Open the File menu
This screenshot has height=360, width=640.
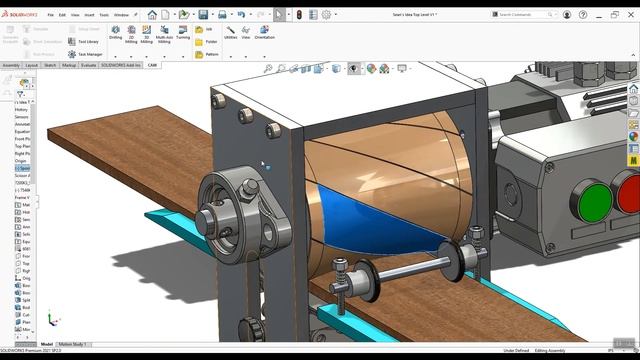tap(51, 15)
